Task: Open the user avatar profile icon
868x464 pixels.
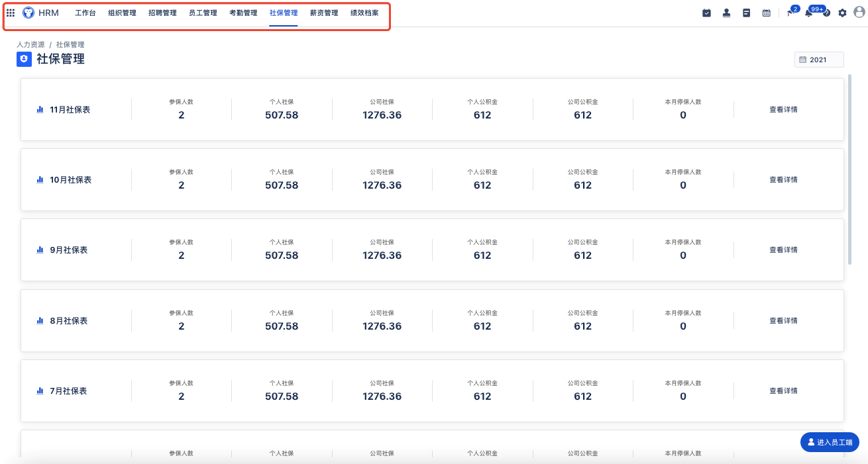Action: [859, 13]
